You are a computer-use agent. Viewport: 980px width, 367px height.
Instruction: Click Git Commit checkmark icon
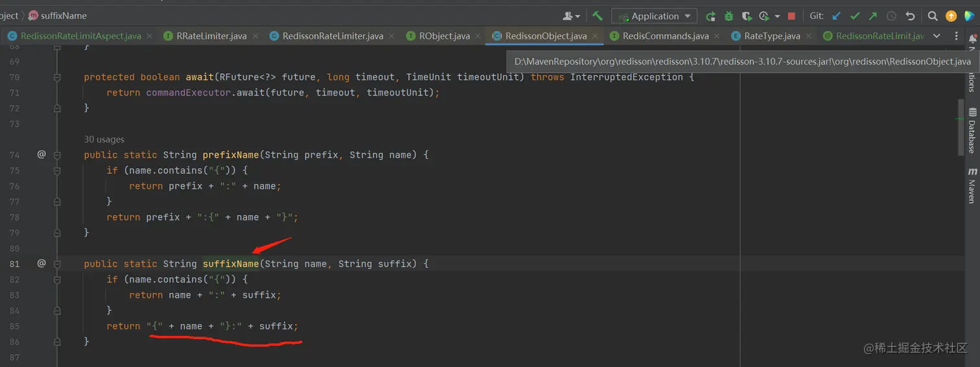point(855,16)
